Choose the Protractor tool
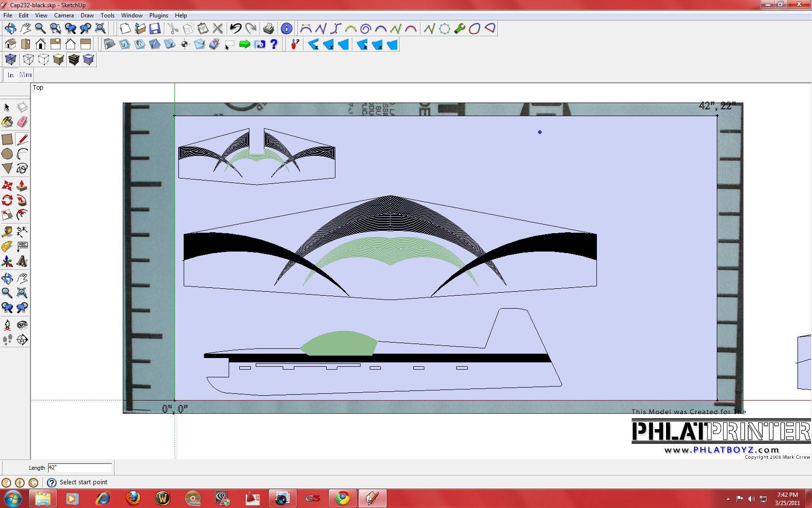The height and width of the screenshot is (508, 812). pyautogui.click(x=7, y=247)
